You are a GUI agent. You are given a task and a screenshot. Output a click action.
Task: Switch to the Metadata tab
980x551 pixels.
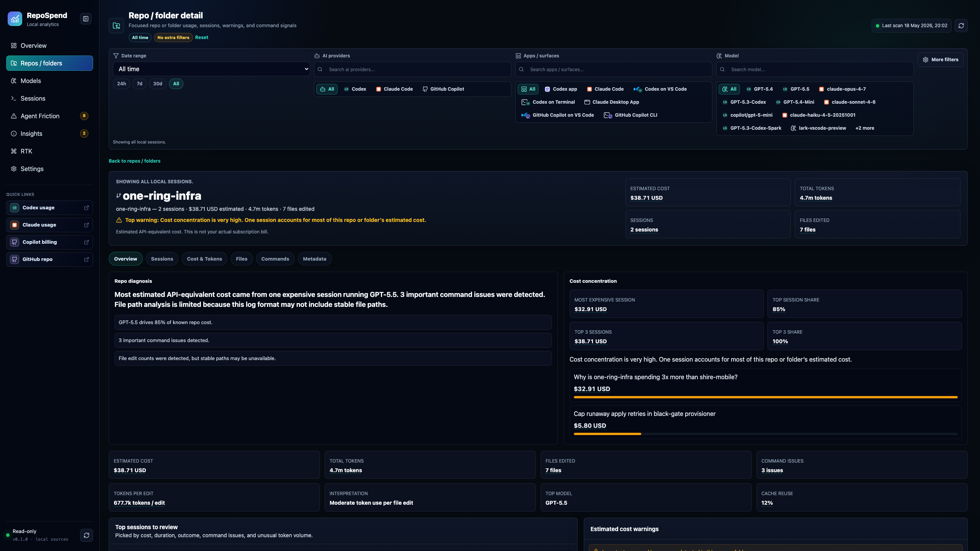tap(315, 259)
